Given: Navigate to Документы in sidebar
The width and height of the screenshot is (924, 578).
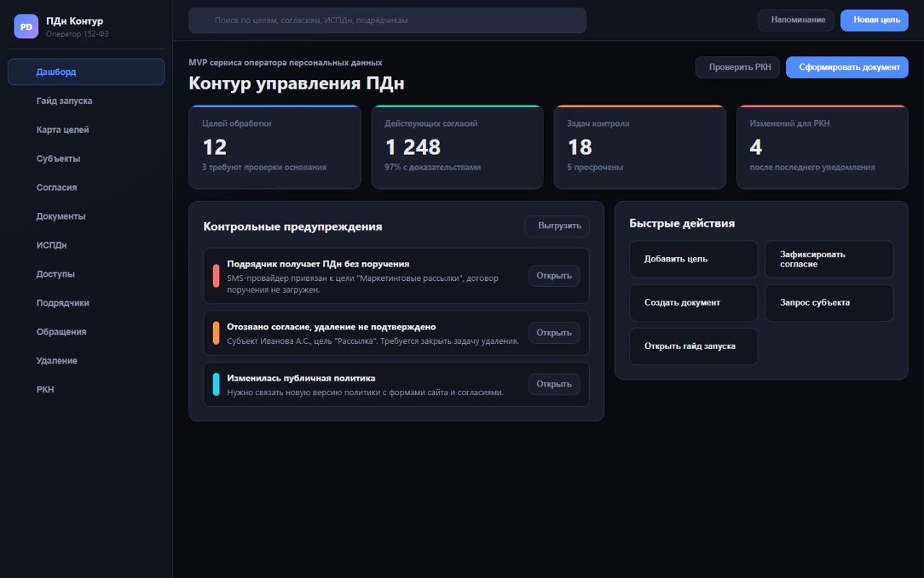Looking at the screenshot, I should (86, 216).
